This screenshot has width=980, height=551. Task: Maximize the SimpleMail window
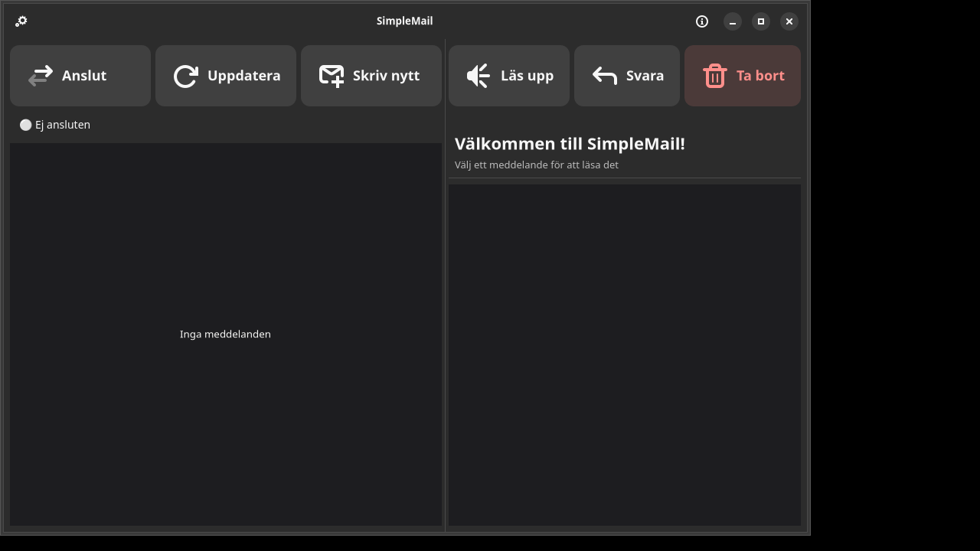click(x=761, y=21)
